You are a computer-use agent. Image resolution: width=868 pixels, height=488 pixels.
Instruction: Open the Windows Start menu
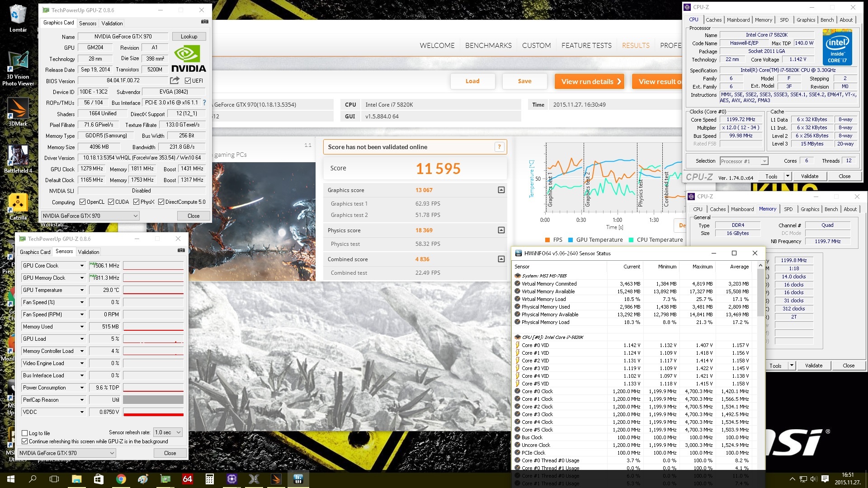[11, 479]
